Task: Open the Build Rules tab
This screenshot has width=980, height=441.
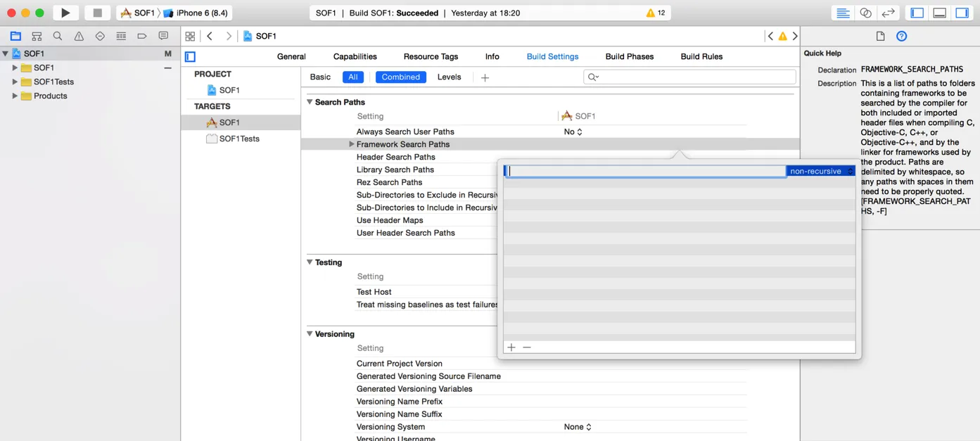Action: click(701, 56)
